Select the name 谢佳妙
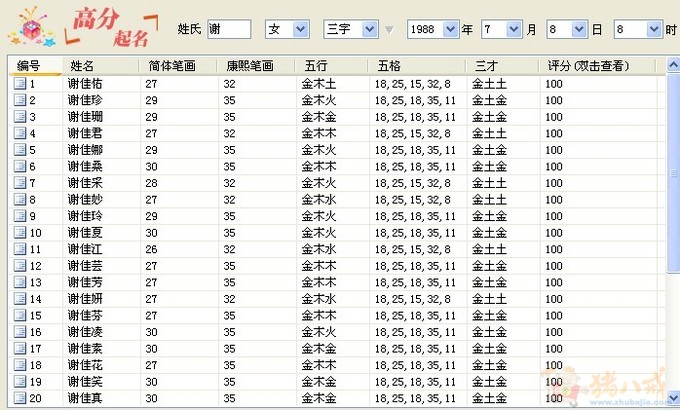This screenshot has height=410, width=680. [x=85, y=199]
